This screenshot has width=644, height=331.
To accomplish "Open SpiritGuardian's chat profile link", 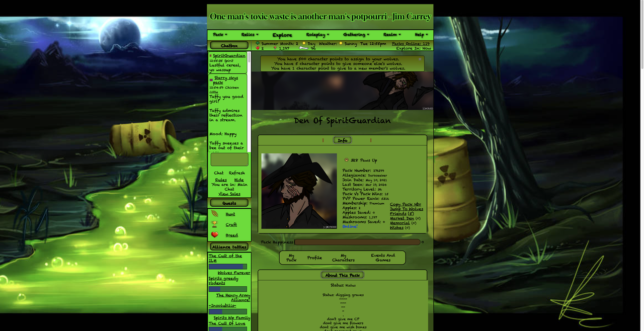I will 229,56.
